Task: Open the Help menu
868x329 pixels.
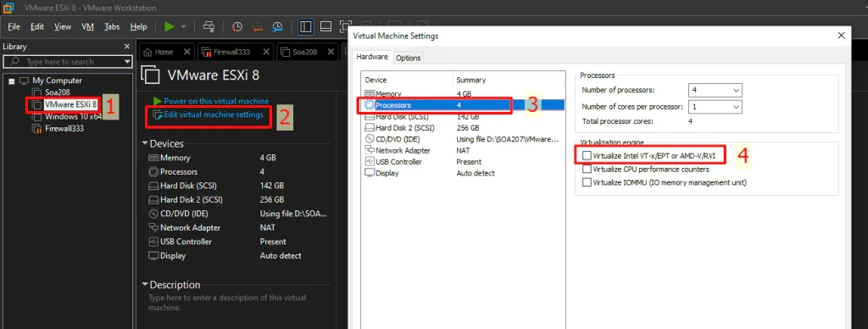Action: click(138, 26)
